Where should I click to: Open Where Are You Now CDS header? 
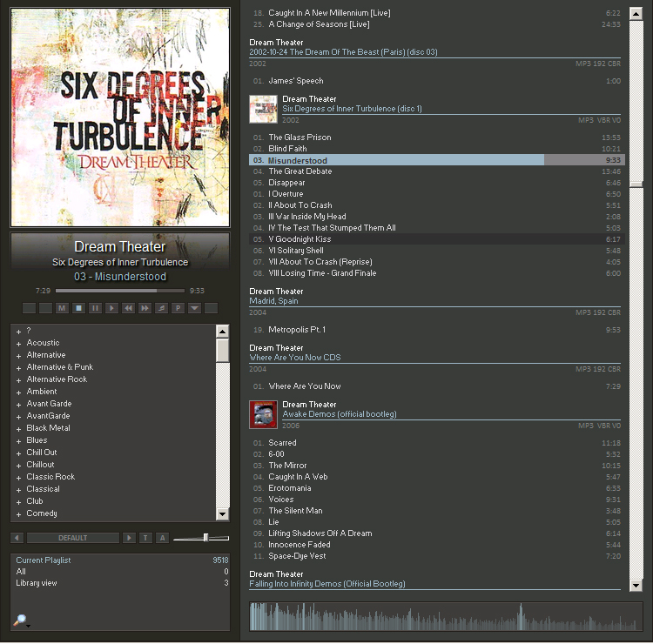point(295,358)
